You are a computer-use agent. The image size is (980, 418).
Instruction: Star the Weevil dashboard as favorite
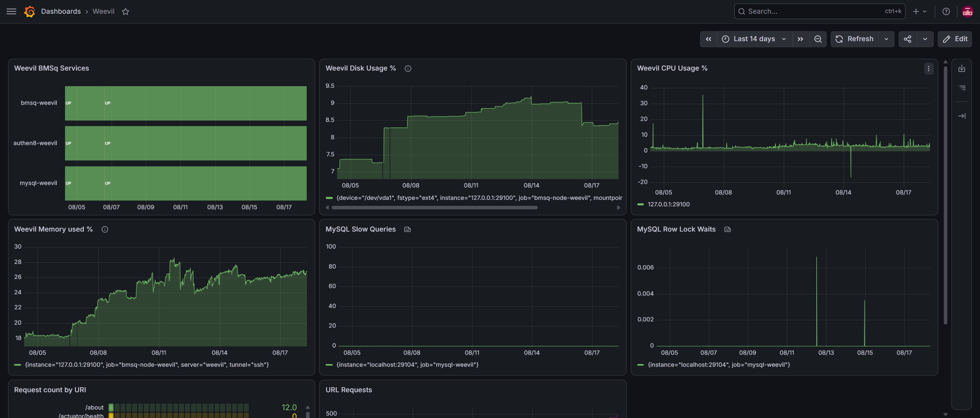coord(125,11)
